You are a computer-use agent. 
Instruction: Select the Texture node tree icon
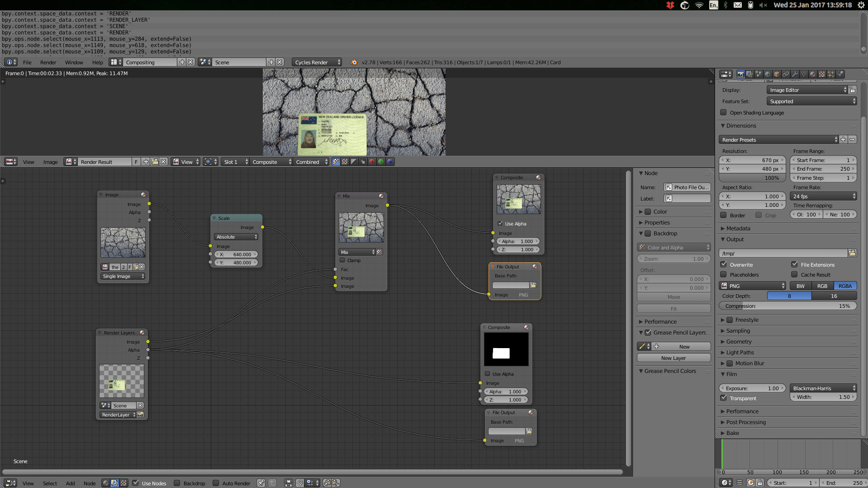(123, 483)
